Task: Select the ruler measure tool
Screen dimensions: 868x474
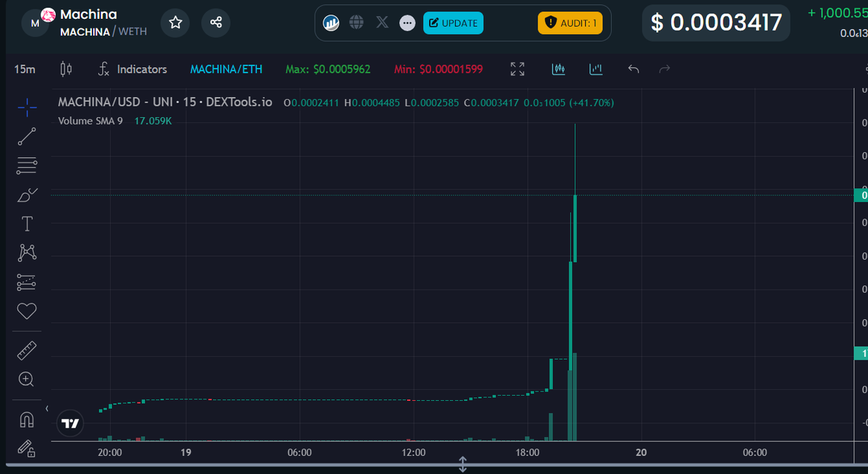Action: pyautogui.click(x=27, y=351)
